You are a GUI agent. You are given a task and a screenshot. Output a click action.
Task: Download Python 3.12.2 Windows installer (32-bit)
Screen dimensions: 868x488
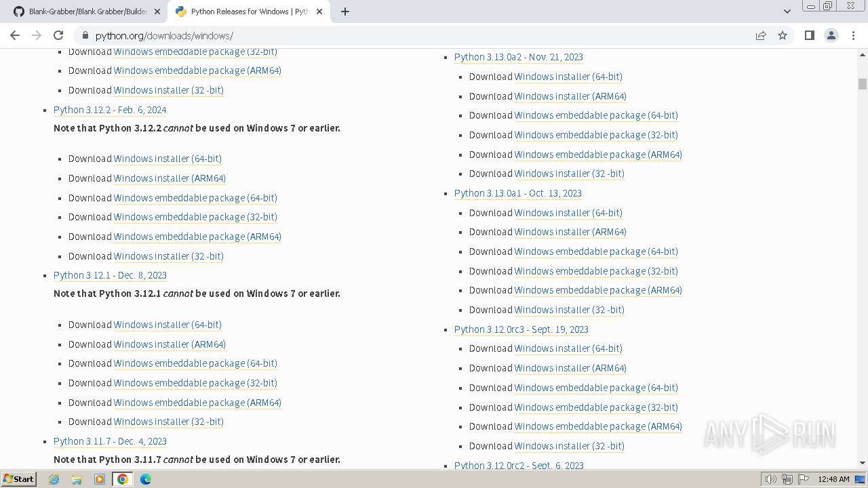pos(169,256)
